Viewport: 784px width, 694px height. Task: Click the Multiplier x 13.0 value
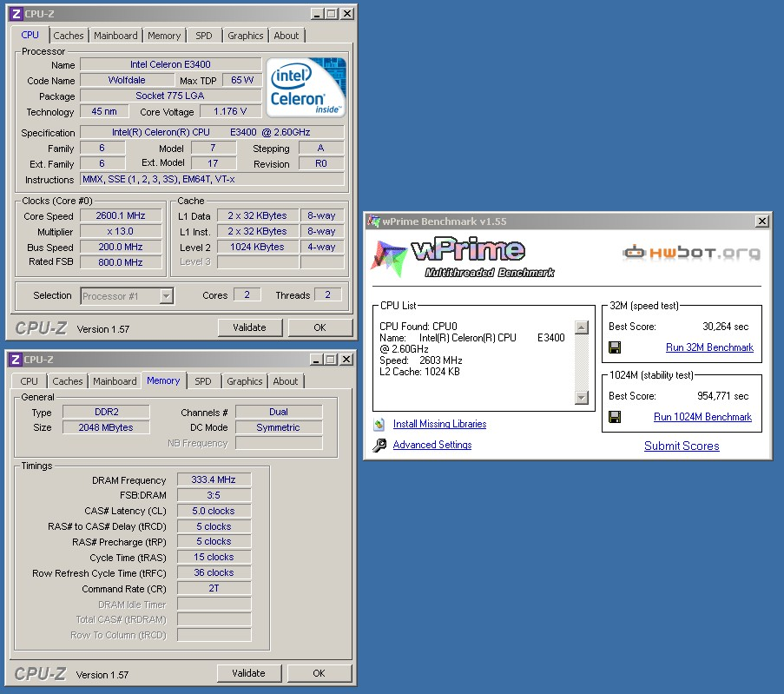pos(121,231)
